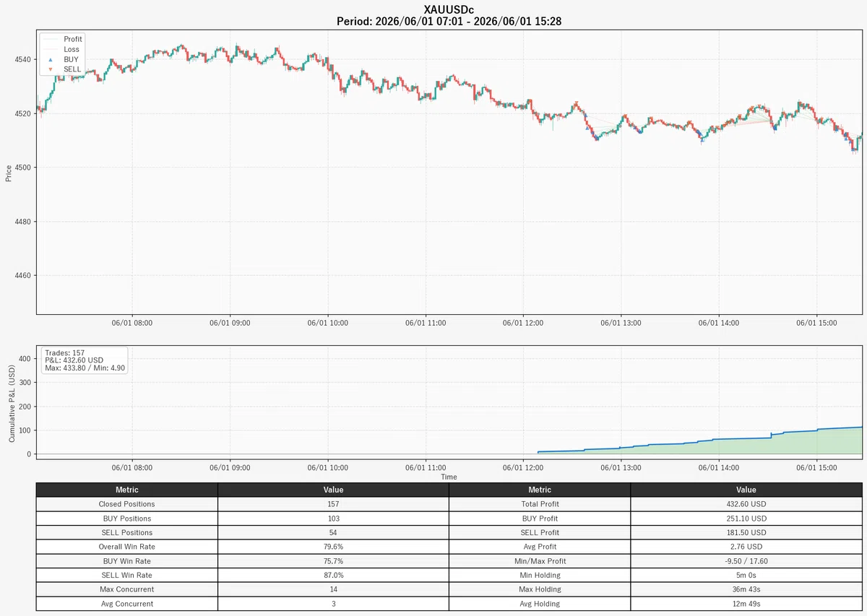Click the 400 label on P&L axis

pyautogui.click(x=26, y=358)
